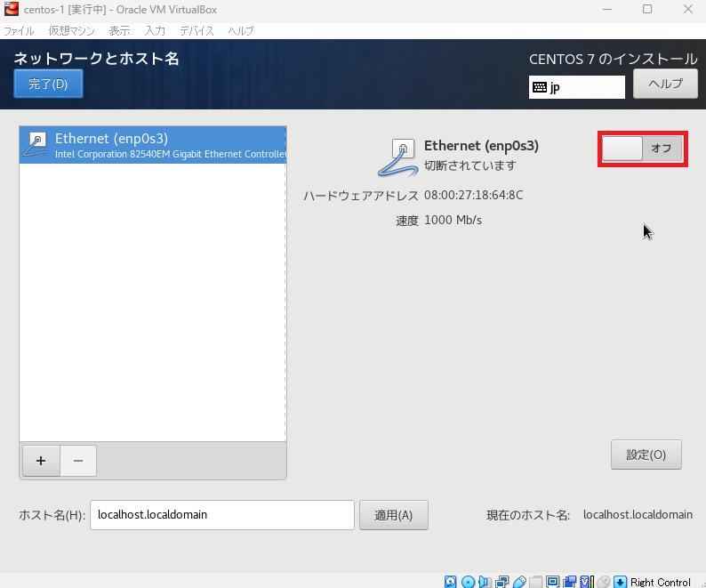The image size is (706, 588).
Task: Click the jp keyboard layout indicator
Action: click(x=577, y=87)
